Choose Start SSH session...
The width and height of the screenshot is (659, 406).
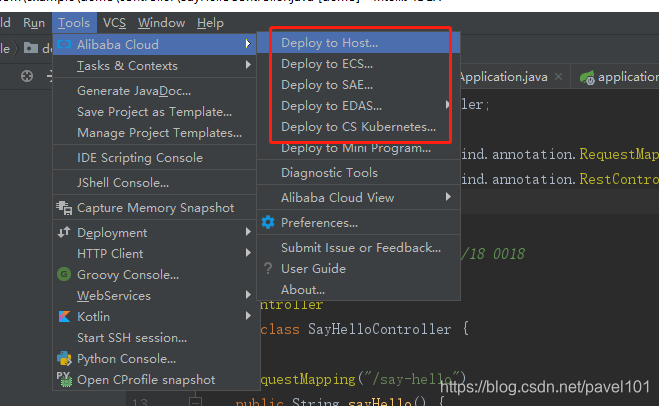pyautogui.click(x=155, y=338)
